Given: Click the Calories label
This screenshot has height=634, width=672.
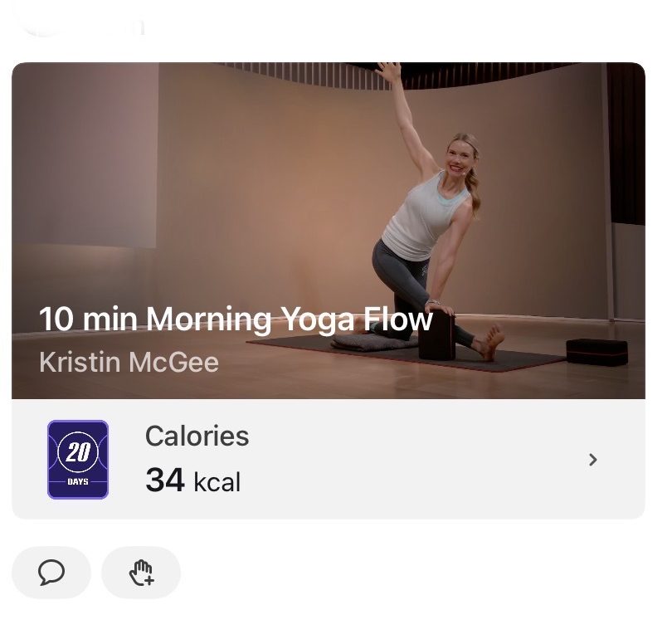Looking at the screenshot, I should click(x=197, y=436).
